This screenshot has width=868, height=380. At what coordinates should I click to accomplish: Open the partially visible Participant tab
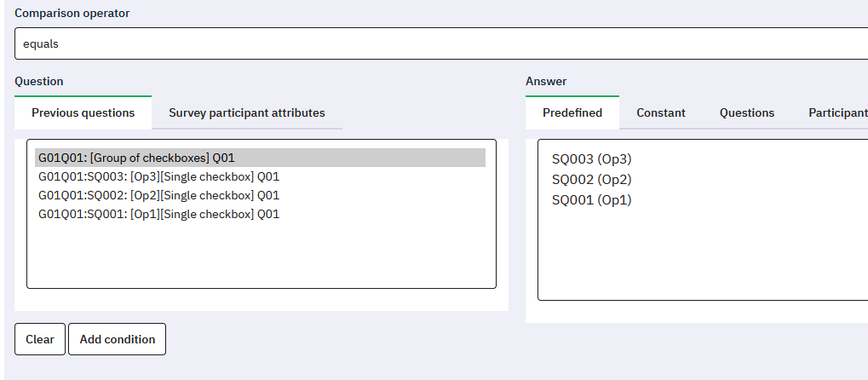point(837,112)
